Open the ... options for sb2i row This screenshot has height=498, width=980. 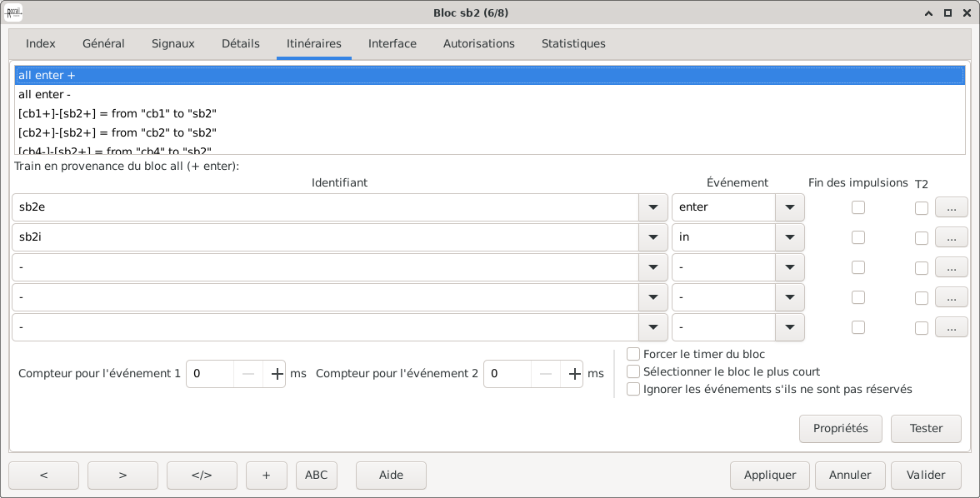[x=951, y=237]
